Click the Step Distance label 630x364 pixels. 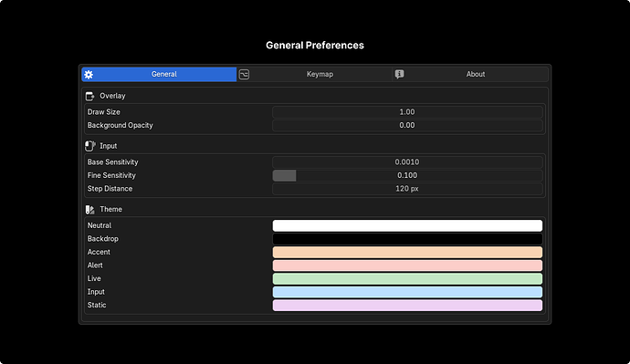click(110, 189)
